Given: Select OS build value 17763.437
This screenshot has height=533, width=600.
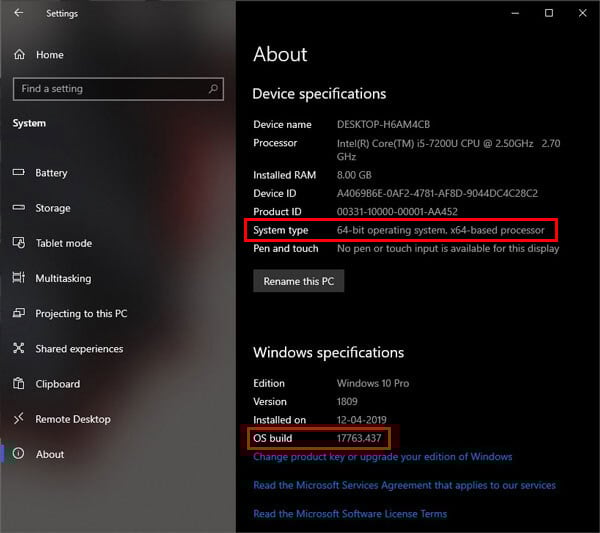Looking at the screenshot, I should 359,438.
